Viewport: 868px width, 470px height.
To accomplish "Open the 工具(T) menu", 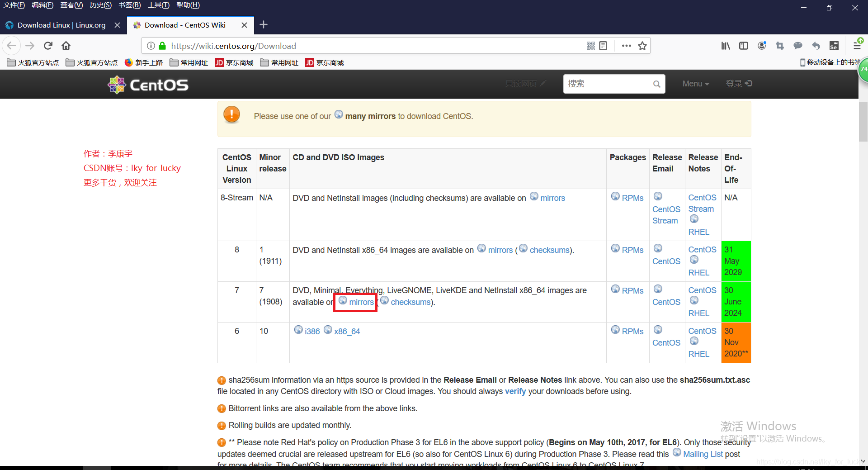I will (x=159, y=5).
